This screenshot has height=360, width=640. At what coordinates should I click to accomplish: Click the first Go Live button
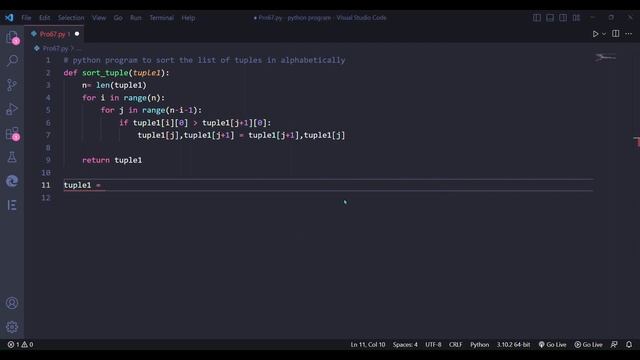pyautogui.click(x=552, y=344)
